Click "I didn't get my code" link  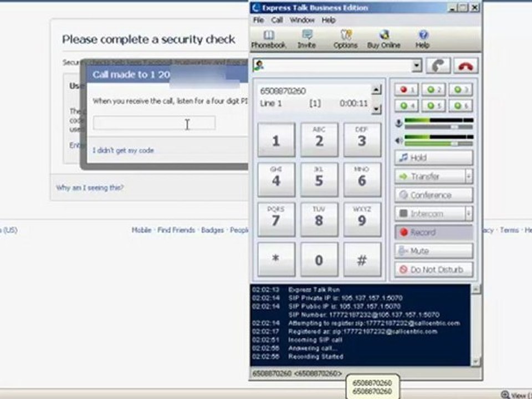(123, 150)
